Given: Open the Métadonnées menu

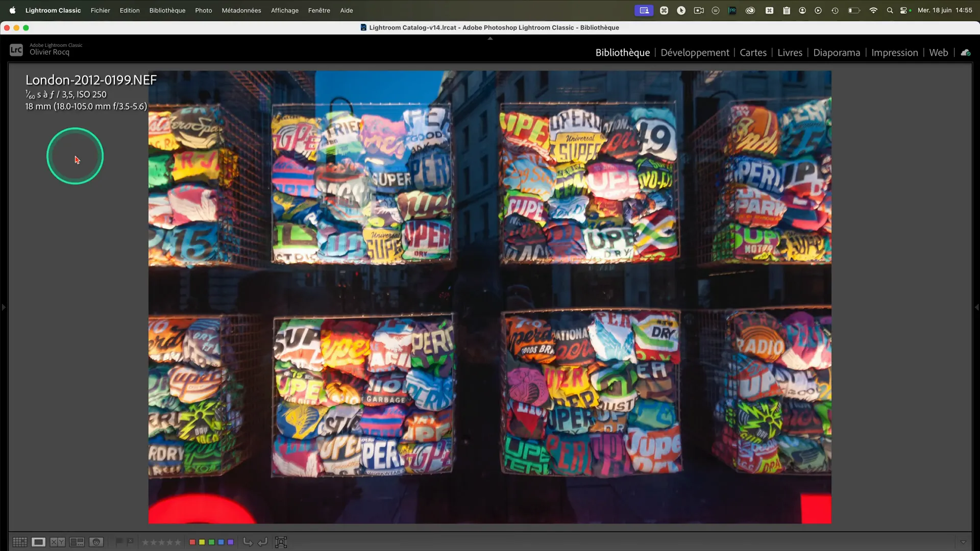Looking at the screenshot, I should [241, 10].
